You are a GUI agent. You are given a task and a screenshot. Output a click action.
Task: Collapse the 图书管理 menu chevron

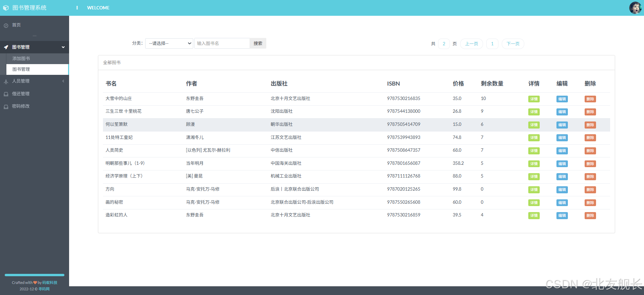pos(63,47)
